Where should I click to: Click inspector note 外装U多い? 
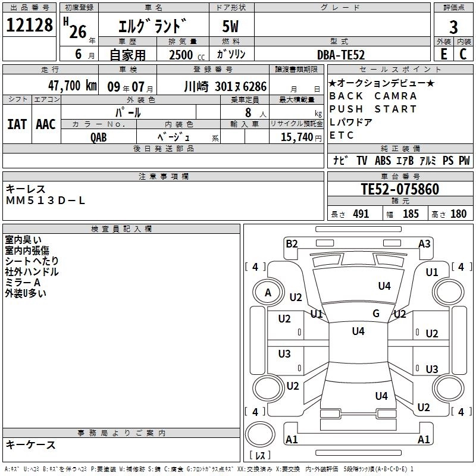pyautogui.click(x=26, y=293)
